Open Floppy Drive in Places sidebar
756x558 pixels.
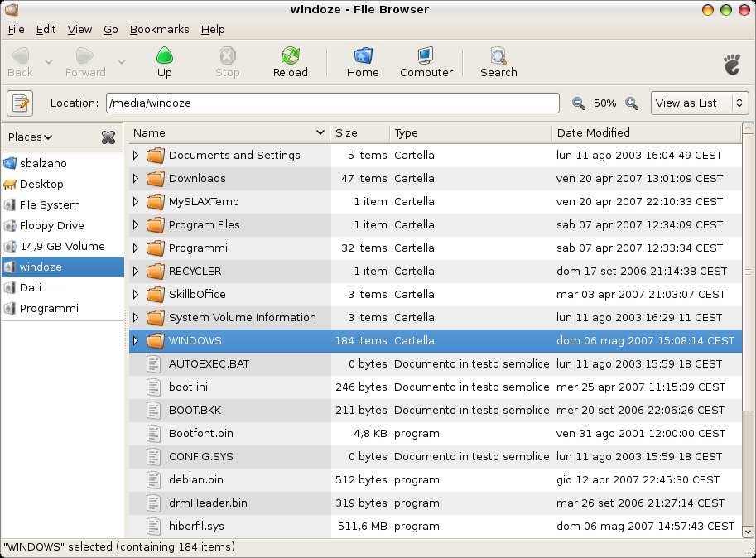pos(63,225)
